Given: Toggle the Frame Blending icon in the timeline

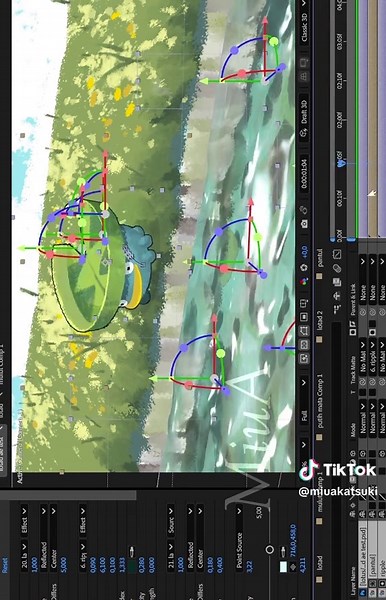Looking at the screenshot, I should click(x=337, y=282).
